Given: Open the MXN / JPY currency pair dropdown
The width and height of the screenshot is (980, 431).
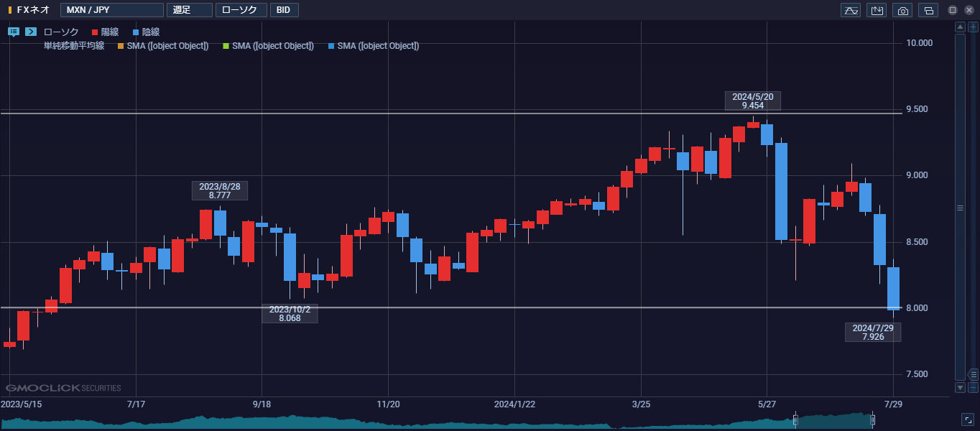Looking at the screenshot, I should click(112, 10).
